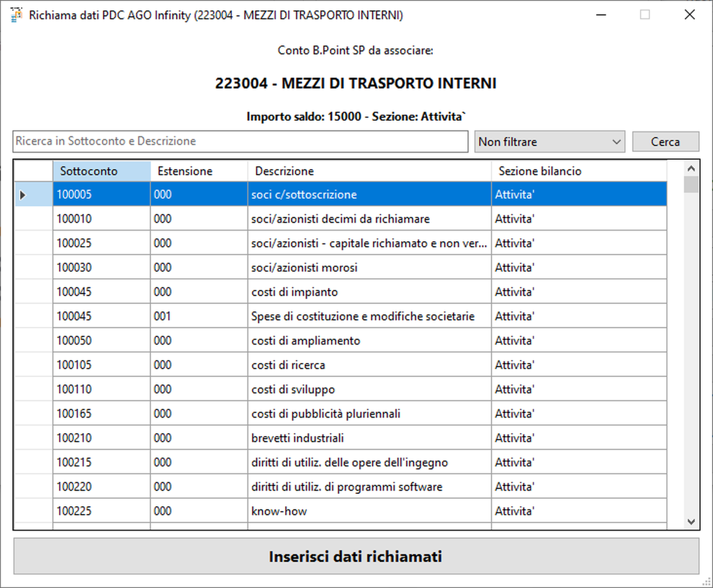Select the cell 100010

tap(102, 219)
